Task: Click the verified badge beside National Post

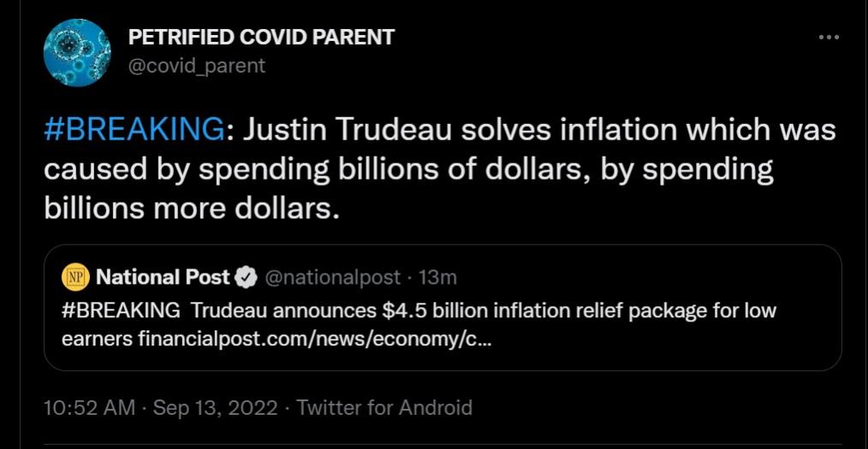Action: pos(245,277)
